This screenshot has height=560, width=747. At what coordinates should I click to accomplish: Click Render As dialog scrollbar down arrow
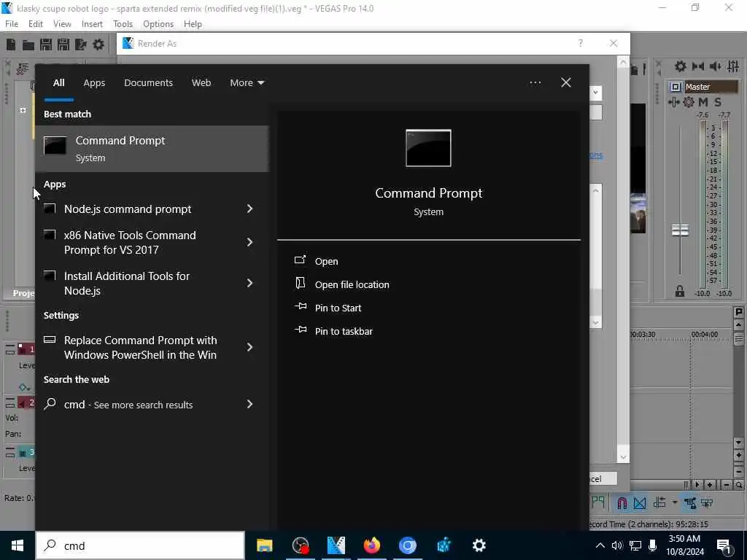coord(623,457)
